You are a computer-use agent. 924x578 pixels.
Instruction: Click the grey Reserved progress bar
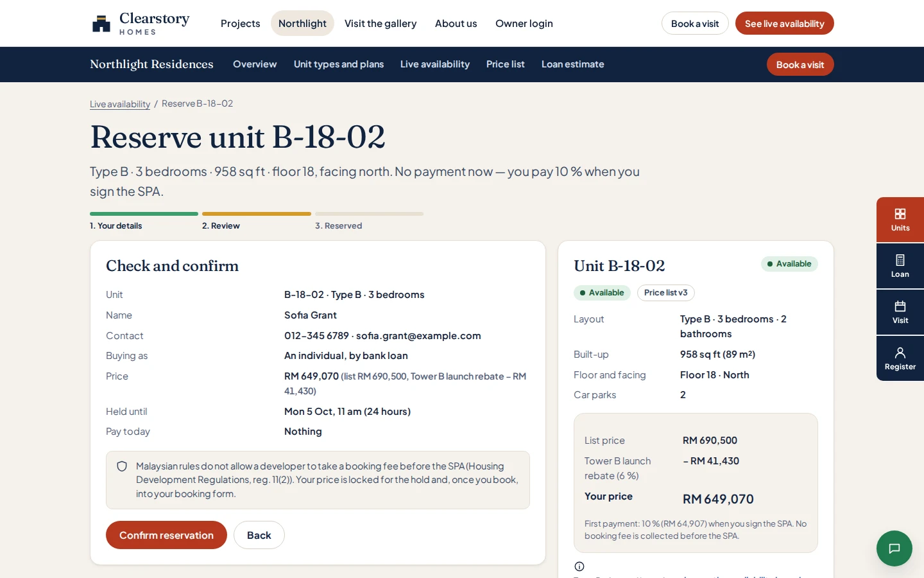pyautogui.click(x=369, y=214)
